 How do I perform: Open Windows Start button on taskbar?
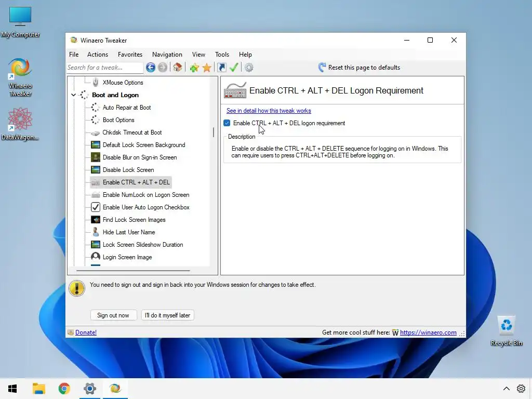[x=12, y=389]
